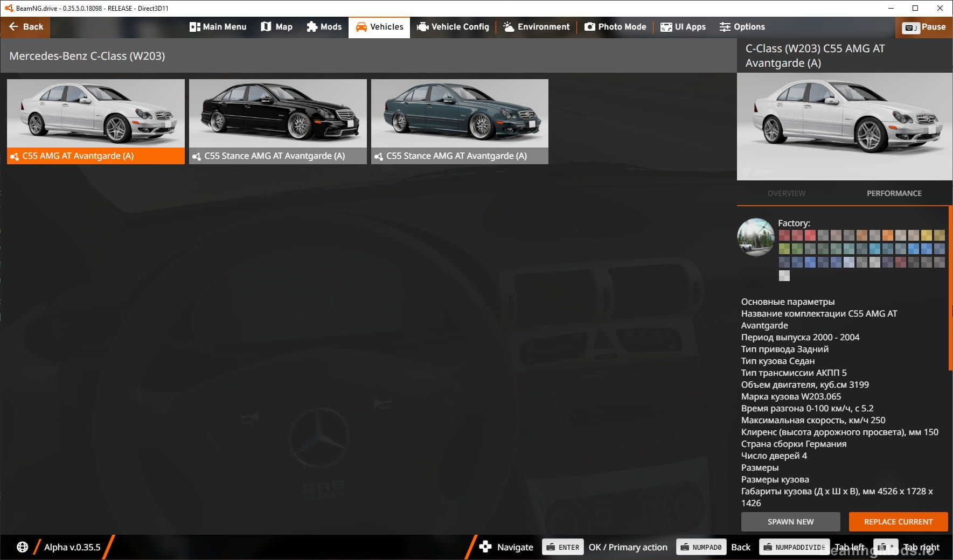Select the silver C55 AMG AT Avantgarde card

(x=96, y=122)
